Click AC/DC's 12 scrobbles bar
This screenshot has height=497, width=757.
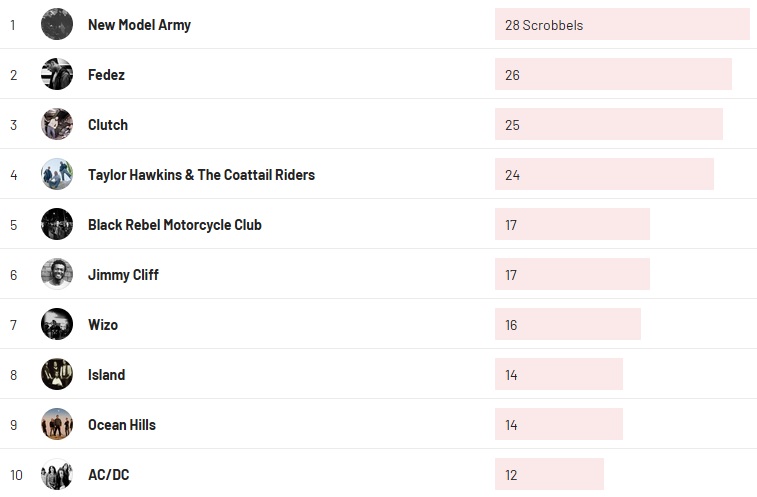[549, 474]
